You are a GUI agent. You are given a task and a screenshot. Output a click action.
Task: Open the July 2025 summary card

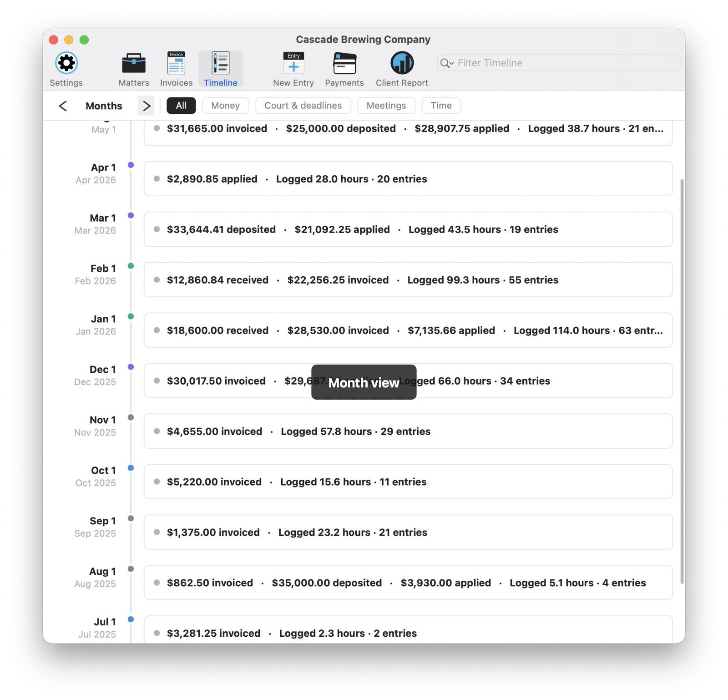click(x=408, y=629)
